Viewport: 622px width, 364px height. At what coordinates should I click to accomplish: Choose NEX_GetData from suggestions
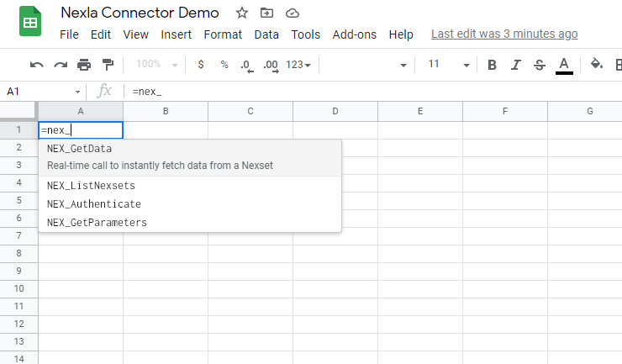point(190,157)
